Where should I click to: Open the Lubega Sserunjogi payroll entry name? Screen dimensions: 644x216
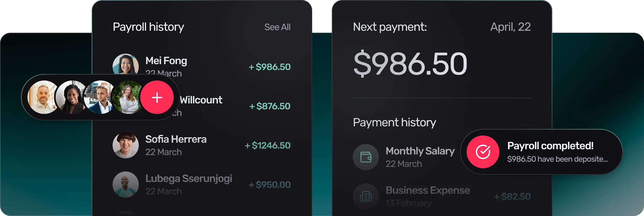point(188,178)
